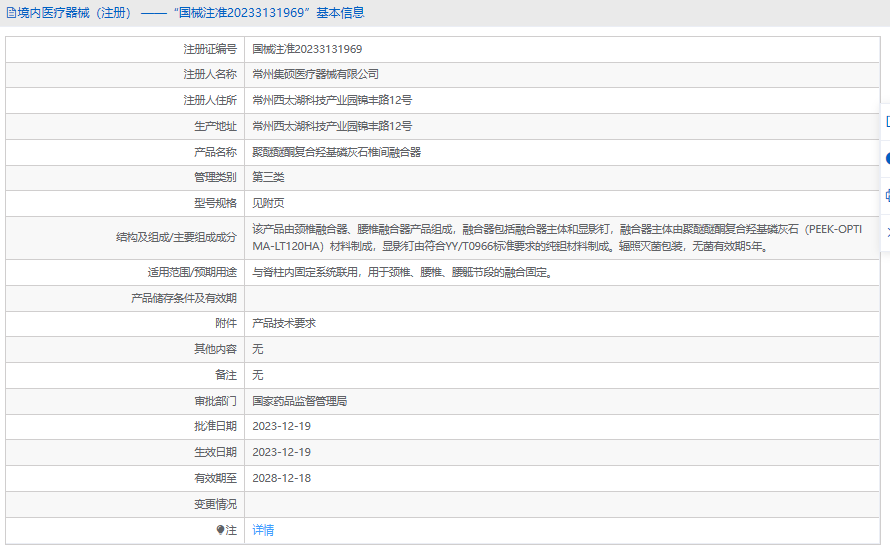The image size is (890, 549).
Task: Click the lightbulb icon beside 注
Action: click(220, 530)
